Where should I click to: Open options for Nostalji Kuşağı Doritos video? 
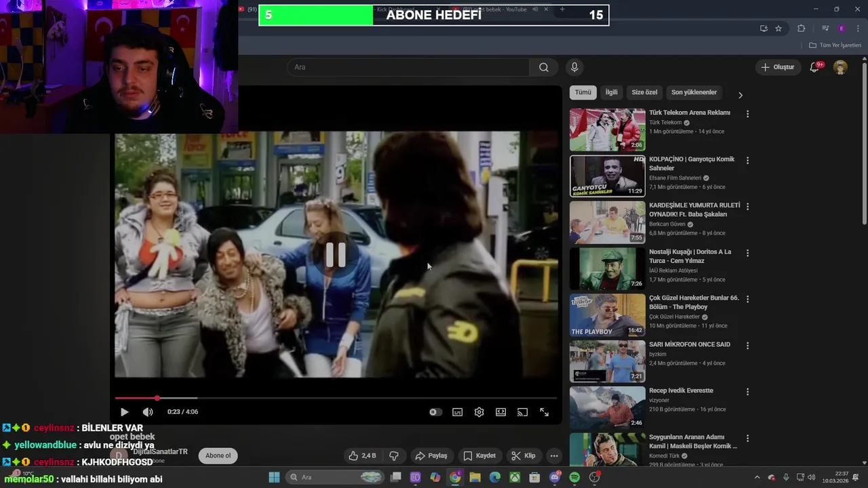click(x=747, y=253)
